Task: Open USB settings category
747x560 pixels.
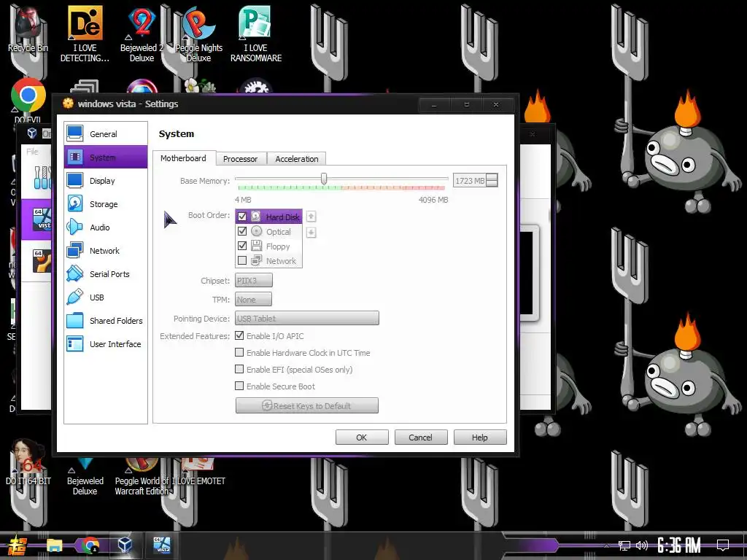Action: pos(105,297)
